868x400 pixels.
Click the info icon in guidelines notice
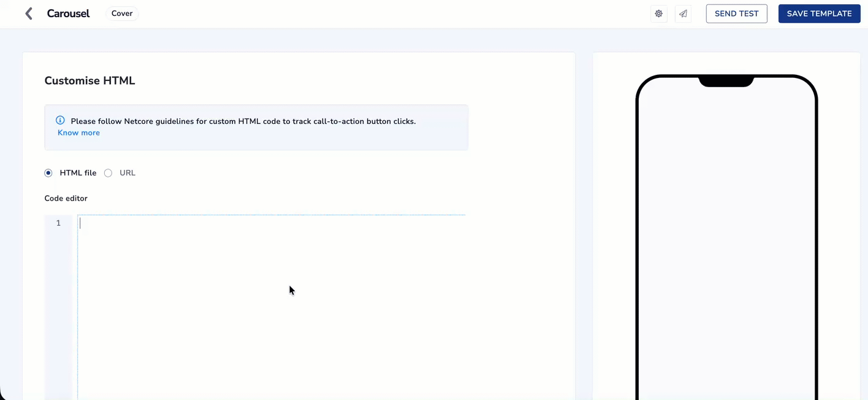pos(60,120)
